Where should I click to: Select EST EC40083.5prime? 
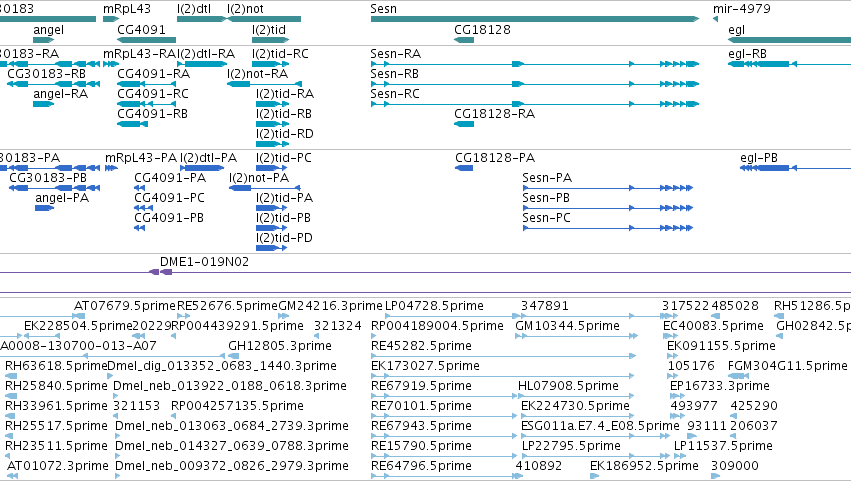pos(670,336)
